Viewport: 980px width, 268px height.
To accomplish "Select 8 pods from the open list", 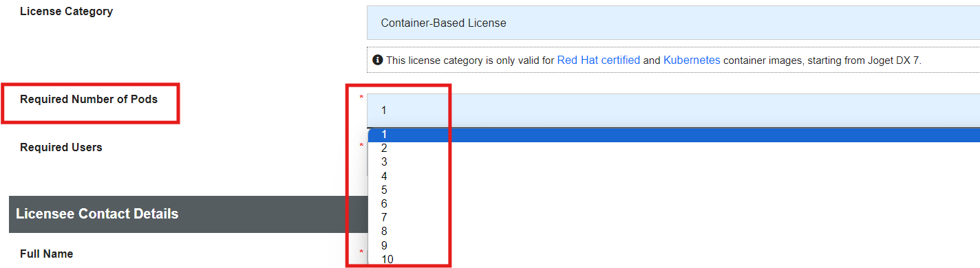I will (x=674, y=232).
